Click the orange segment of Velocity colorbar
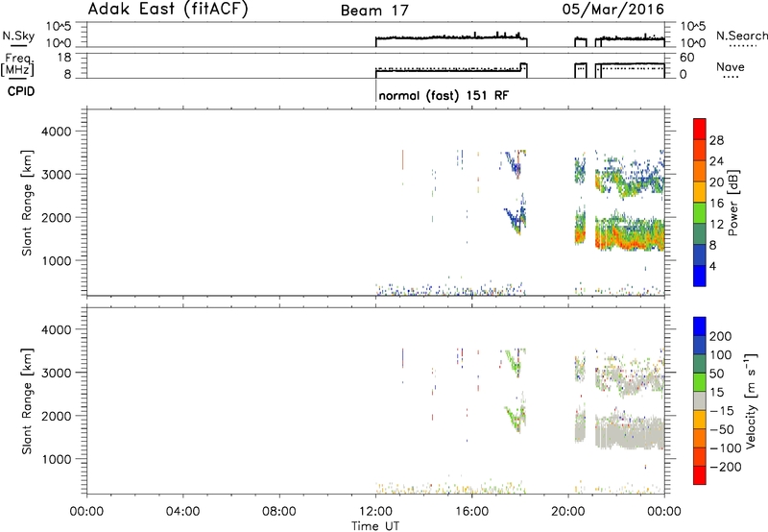Image resolution: width=768 pixels, height=532 pixels. pyautogui.click(x=700, y=439)
